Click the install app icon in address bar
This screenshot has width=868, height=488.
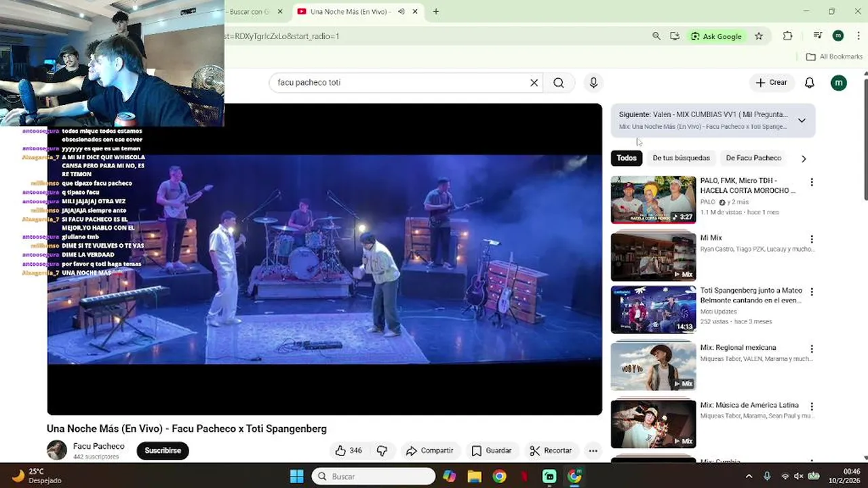[675, 36]
